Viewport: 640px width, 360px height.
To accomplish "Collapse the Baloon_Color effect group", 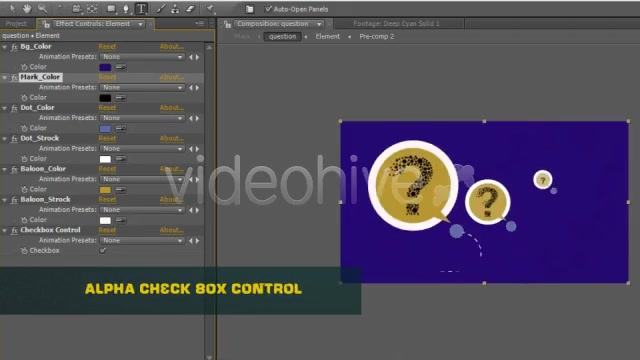I will (x=4, y=169).
